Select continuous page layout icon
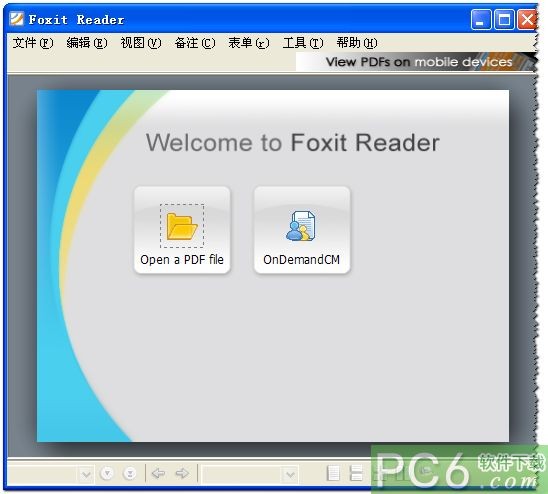Viewport: 548px width, 494px height. point(356,473)
